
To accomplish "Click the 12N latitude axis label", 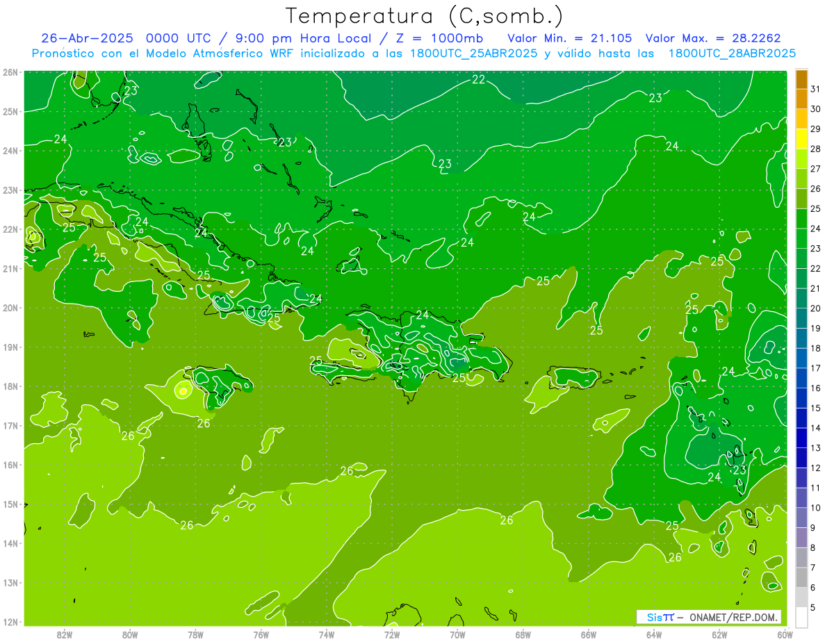I will tap(10, 622).
